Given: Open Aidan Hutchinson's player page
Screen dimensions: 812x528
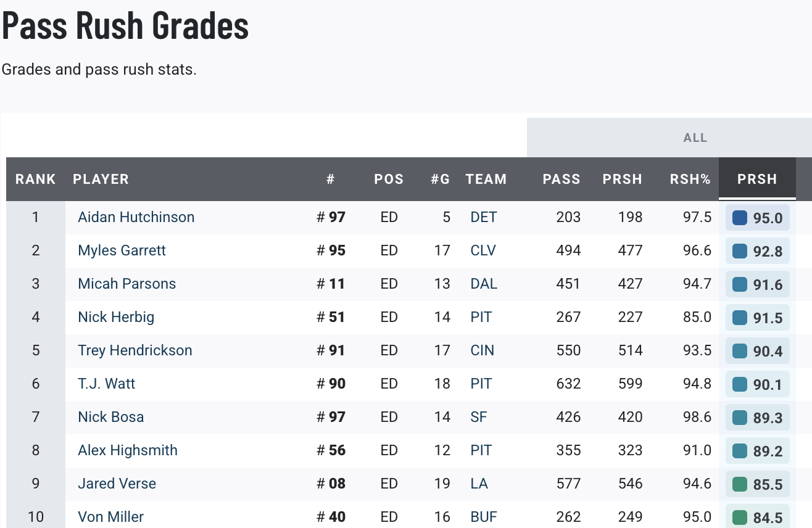Looking at the screenshot, I should [136, 217].
